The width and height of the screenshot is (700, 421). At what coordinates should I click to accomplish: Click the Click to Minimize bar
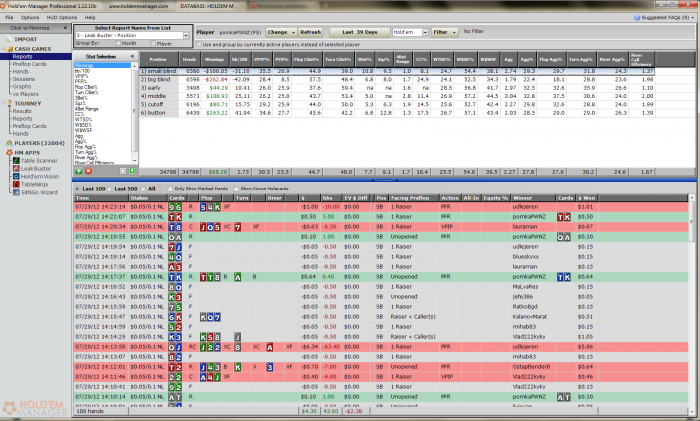coord(36,28)
